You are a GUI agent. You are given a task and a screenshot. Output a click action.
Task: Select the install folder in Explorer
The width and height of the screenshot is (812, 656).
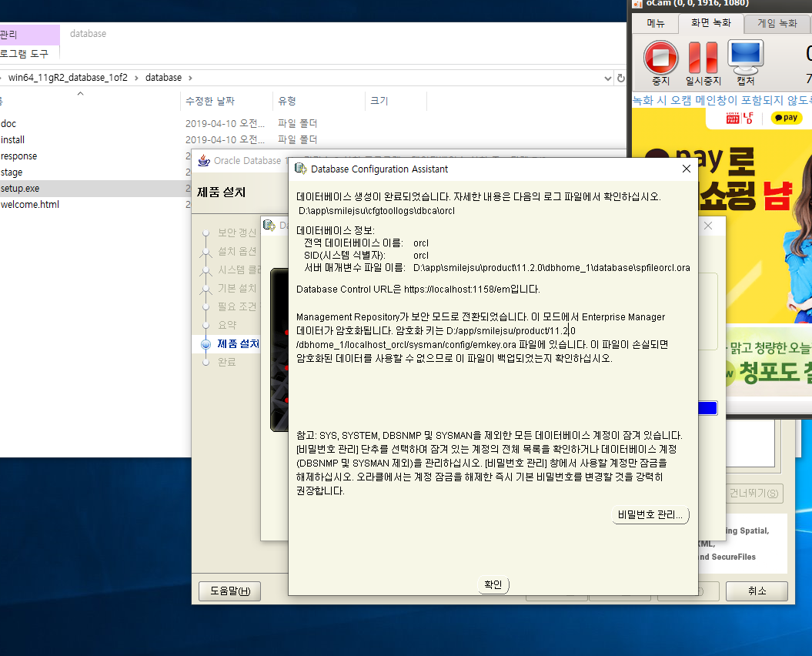coord(13,140)
